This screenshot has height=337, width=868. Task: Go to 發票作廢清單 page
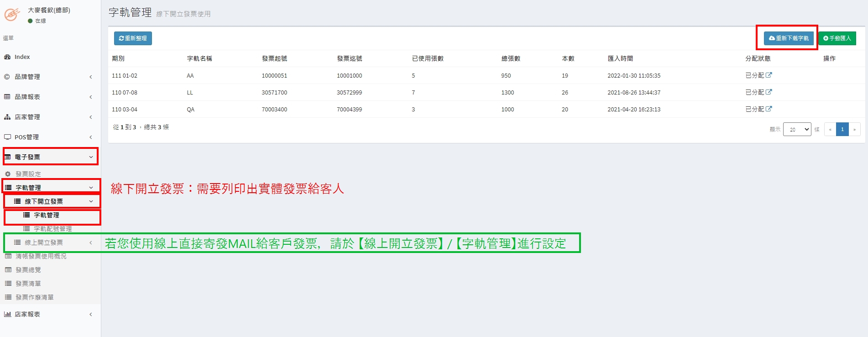pyautogui.click(x=35, y=297)
